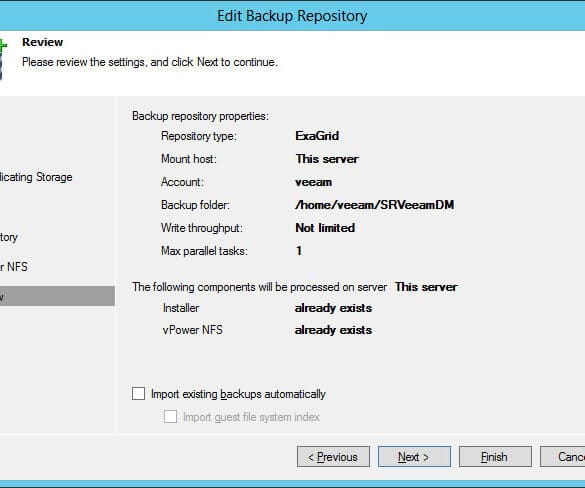This screenshot has width=585, height=488.
Task: Click the Backup repository properties heading
Action: [x=200, y=116]
